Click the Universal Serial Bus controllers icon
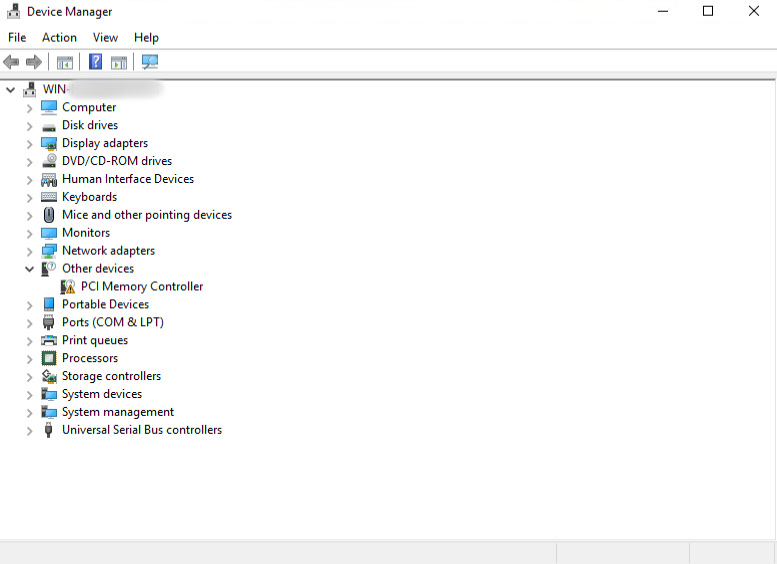This screenshot has width=777, height=564. pyautogui.click(x=49, y=430)
